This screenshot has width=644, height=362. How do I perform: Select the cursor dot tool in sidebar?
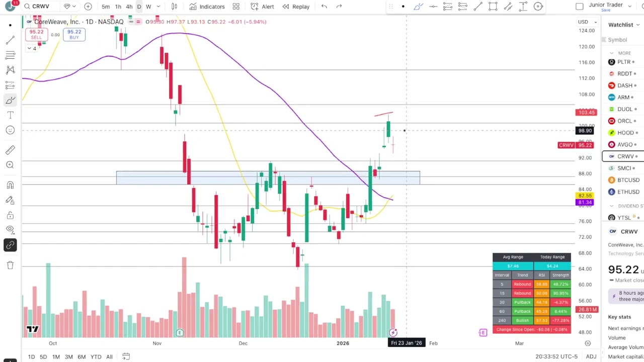10,25
